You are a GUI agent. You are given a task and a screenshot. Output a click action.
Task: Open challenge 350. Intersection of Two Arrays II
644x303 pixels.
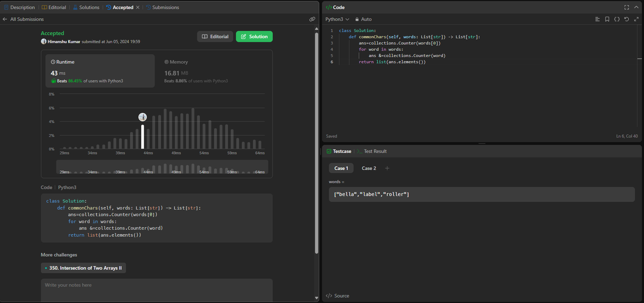83,268
